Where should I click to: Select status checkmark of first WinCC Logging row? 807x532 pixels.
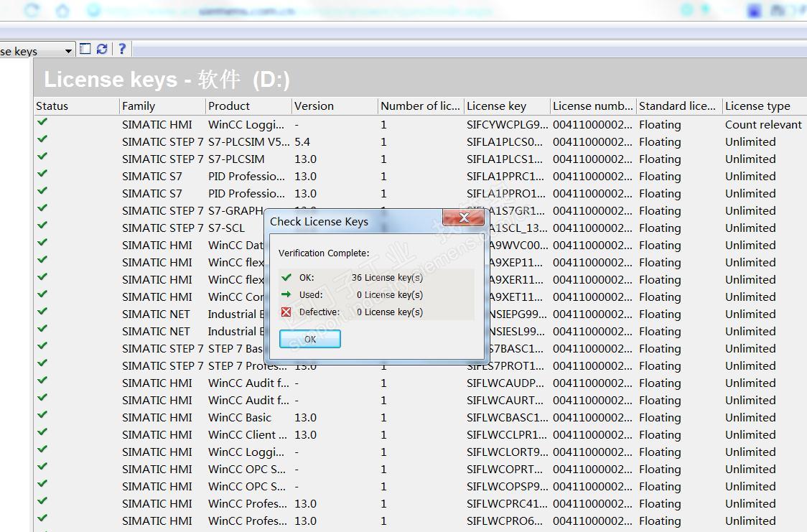pos(42,122)
